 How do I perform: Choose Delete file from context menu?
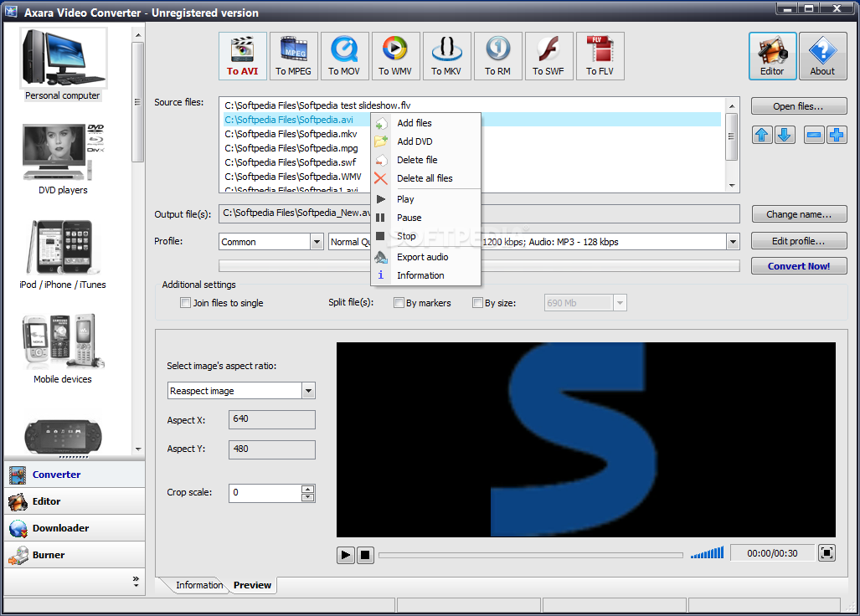(x=425, y=160)
